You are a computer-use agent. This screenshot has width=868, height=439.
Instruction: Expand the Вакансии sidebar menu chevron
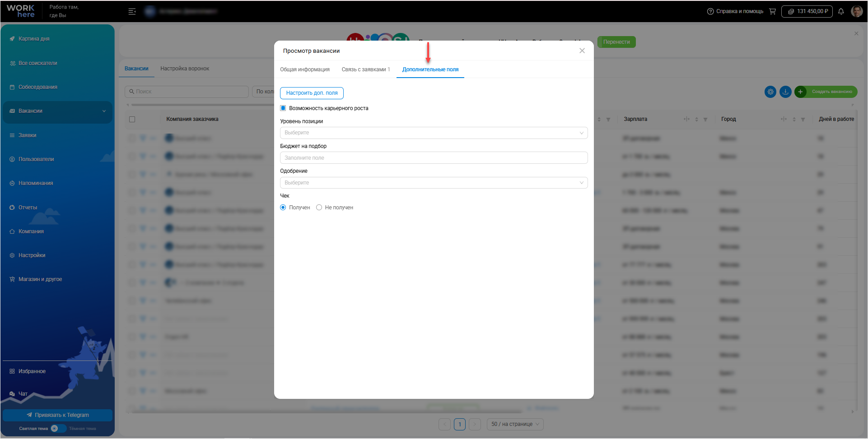[x=104, y=111]
